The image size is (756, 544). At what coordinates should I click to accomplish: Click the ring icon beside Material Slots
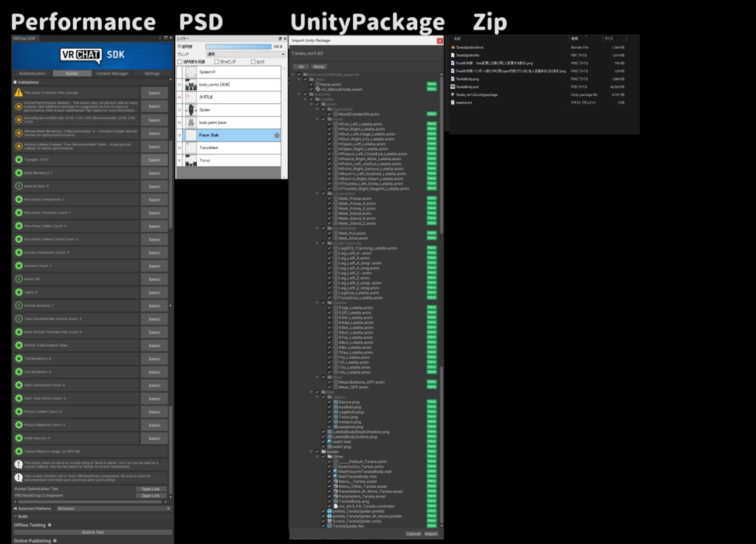[18, 186]
